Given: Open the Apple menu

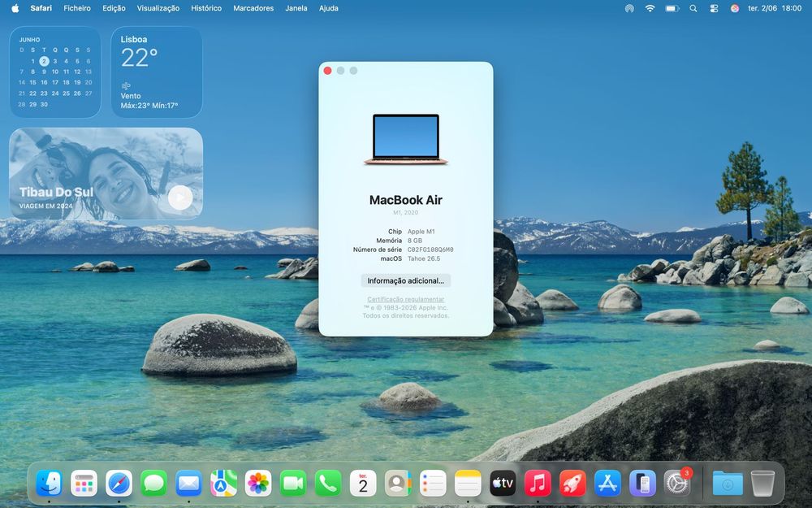Looking at the screenshot, I should [x=15, y=8].
